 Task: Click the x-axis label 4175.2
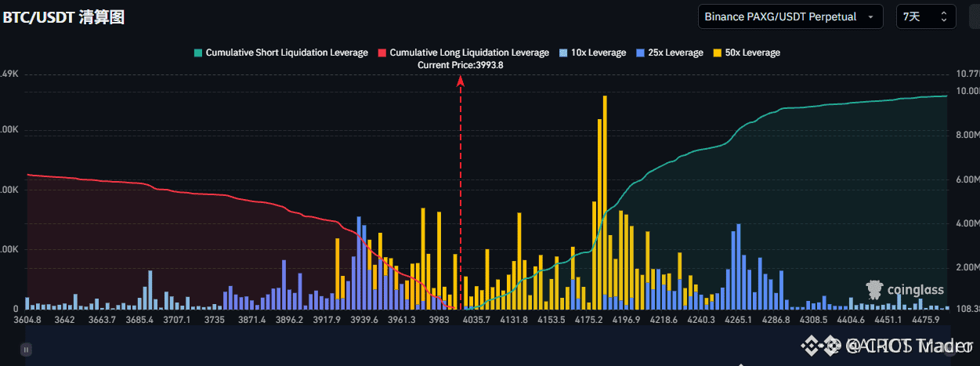[589, 320]
